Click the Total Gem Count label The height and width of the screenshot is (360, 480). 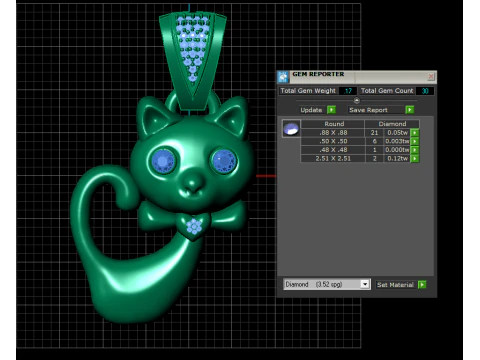(387, 91)
